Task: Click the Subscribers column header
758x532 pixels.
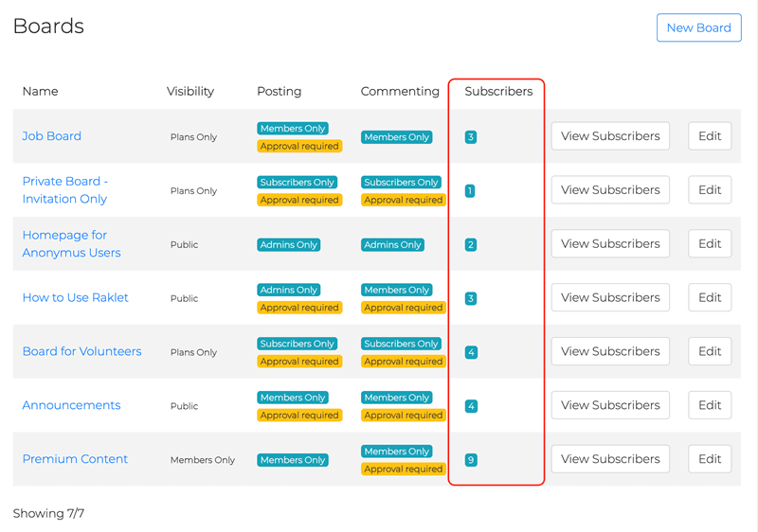Action: [498, 92]
